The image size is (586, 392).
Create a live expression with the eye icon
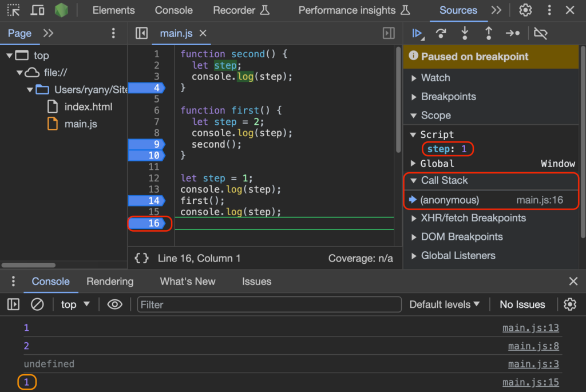point(114,304)
